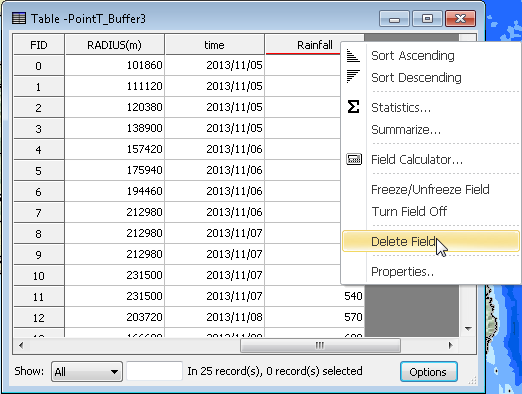Screen dimensions: 522x394
Task: Choose Turn Field Off option
Action: [409, 211]
